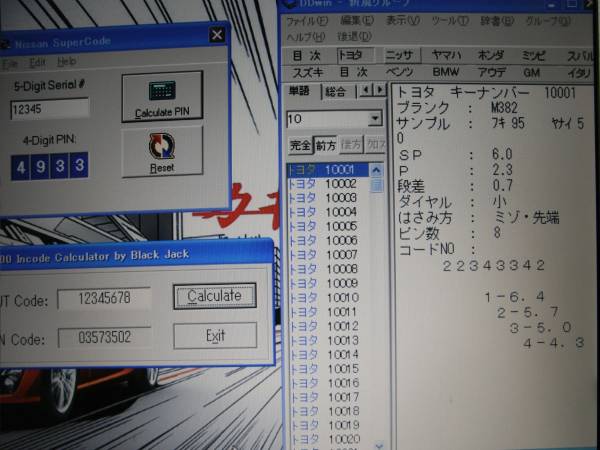The height and width of the screenshot is (450, 600).
Task: Click the left tab scroll arrow
Action: (366, 90)
